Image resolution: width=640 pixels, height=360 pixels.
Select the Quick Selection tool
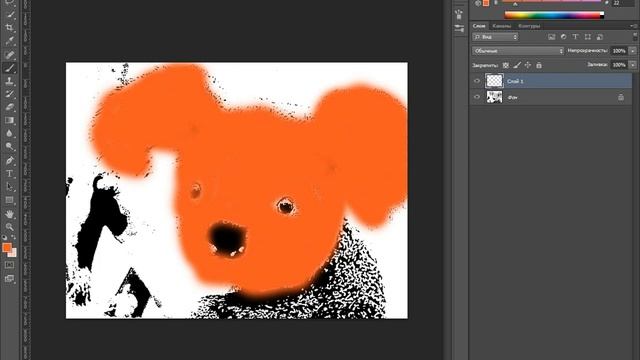pos(10,15)
